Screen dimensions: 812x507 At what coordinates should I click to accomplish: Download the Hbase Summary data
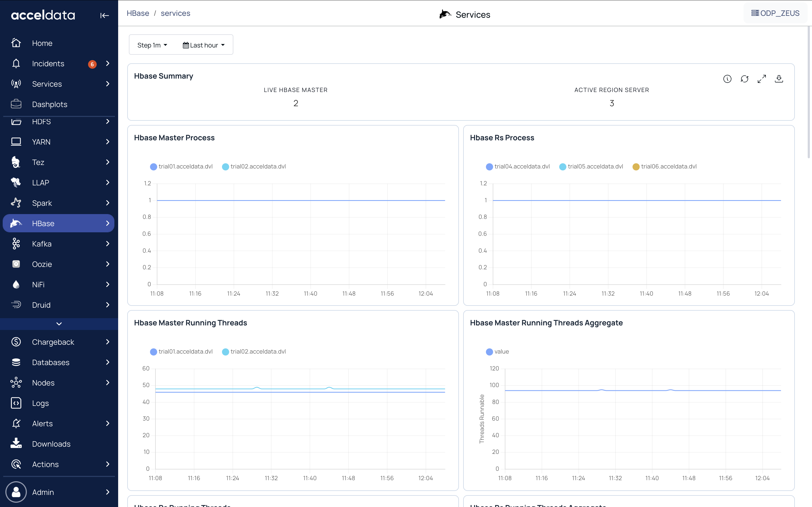pyautogui.click(x=779, y=79)
